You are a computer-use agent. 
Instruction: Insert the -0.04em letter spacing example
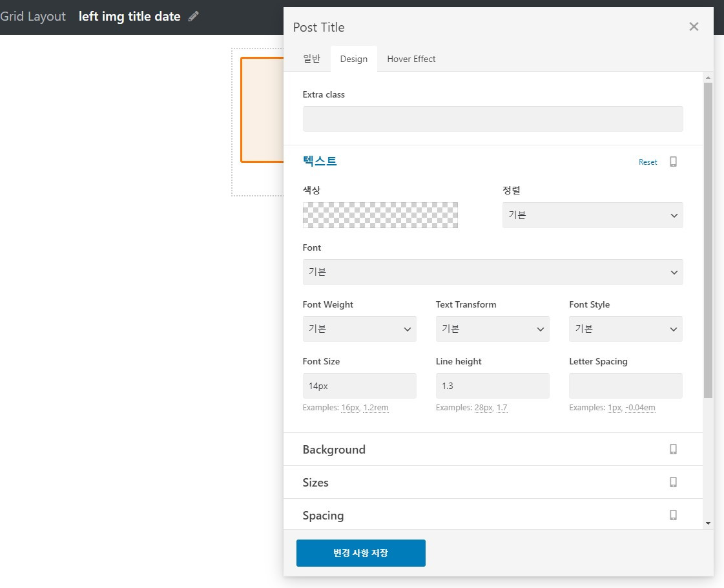(640, 407)
